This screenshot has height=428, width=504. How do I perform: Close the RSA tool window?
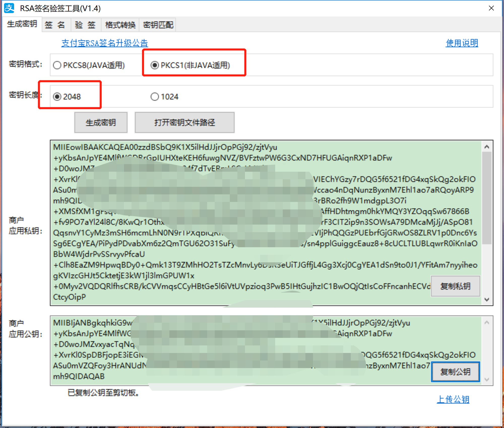coord(491,8)
